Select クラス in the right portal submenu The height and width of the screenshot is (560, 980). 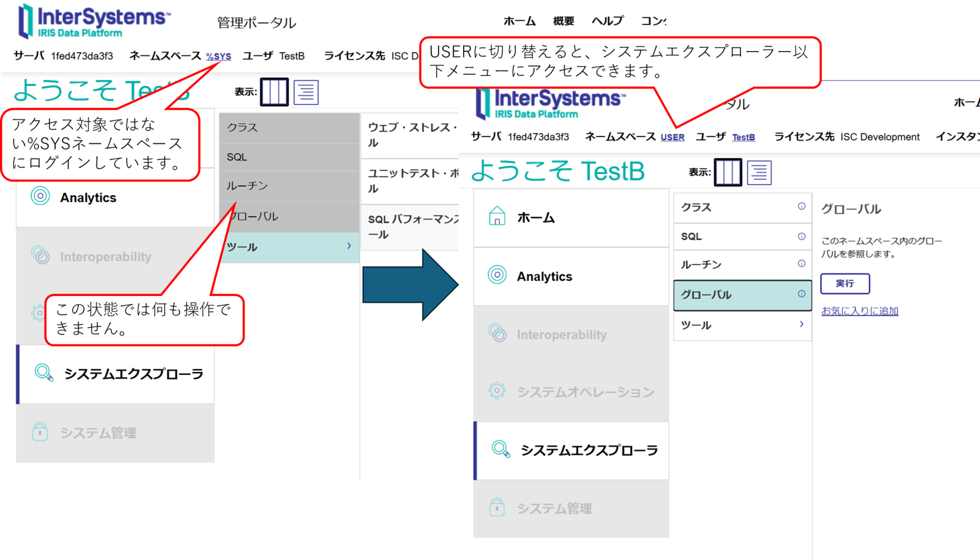(x=742, y=207)
